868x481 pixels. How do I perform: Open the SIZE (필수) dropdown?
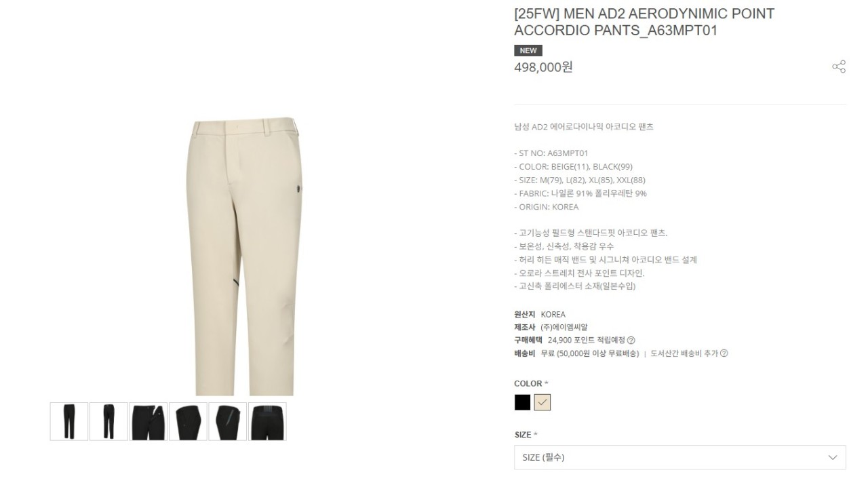tap(680, 457)
